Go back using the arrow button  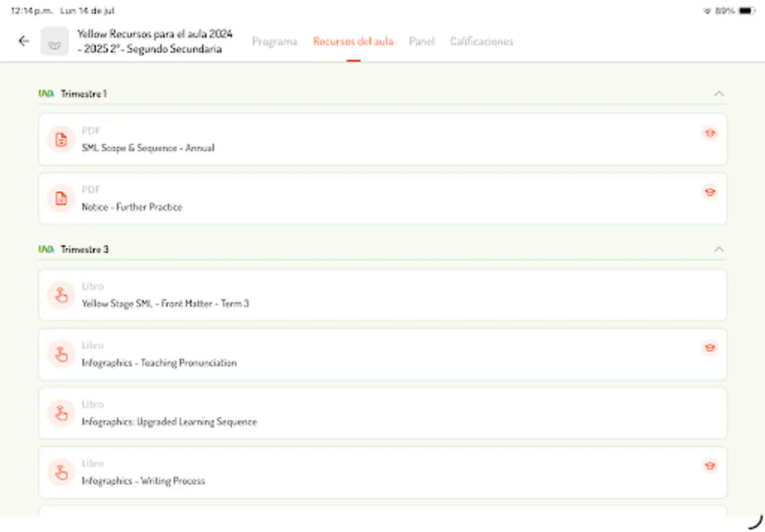coord(23,41)
